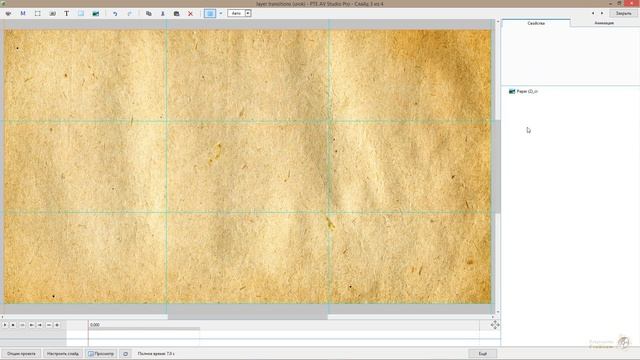640x360 pixels.
Task: Remove a keypoint with the minus button
Action: coord(49,325)
